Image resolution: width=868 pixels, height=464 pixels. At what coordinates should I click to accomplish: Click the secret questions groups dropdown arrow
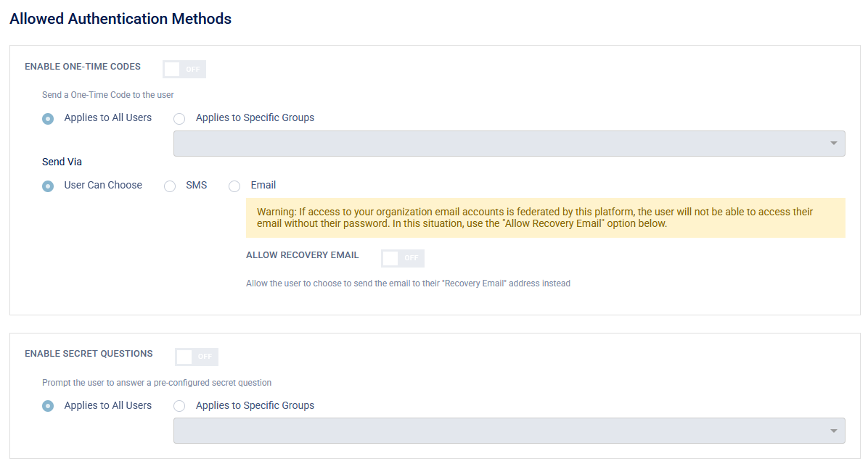tap(833, 431)
